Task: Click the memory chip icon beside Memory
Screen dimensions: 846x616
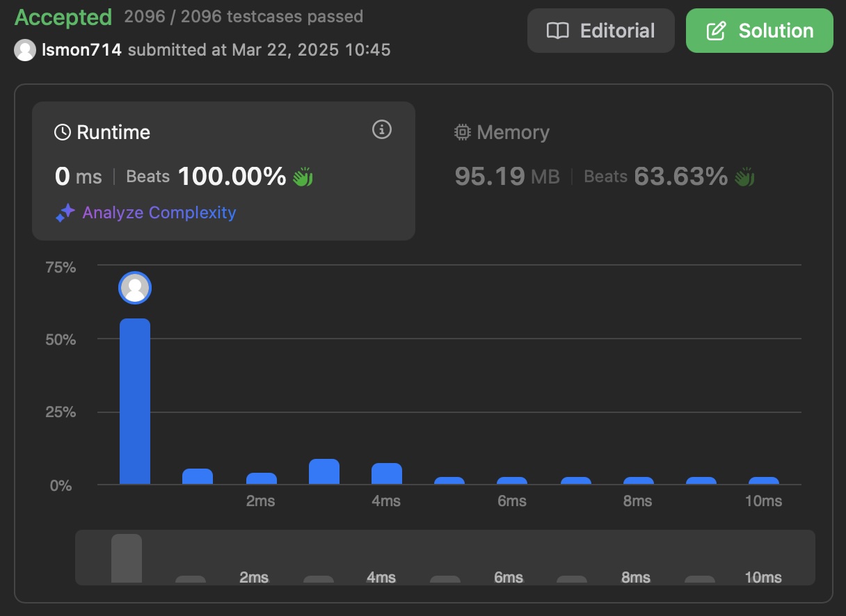Action: tap(462, 131)
